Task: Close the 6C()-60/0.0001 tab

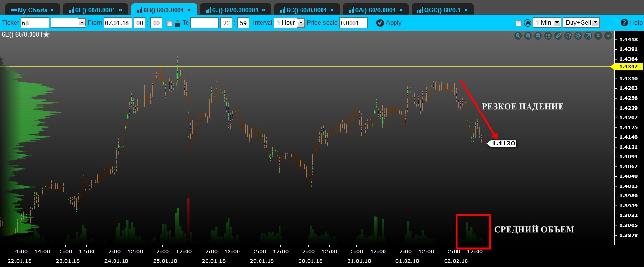Action: pyautogui.click(x=332, y=10)
